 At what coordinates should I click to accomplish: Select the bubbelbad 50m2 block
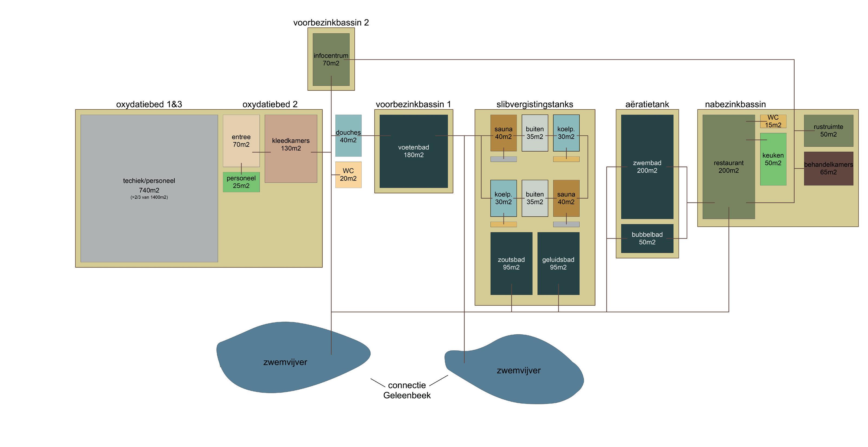coord(647,238)
